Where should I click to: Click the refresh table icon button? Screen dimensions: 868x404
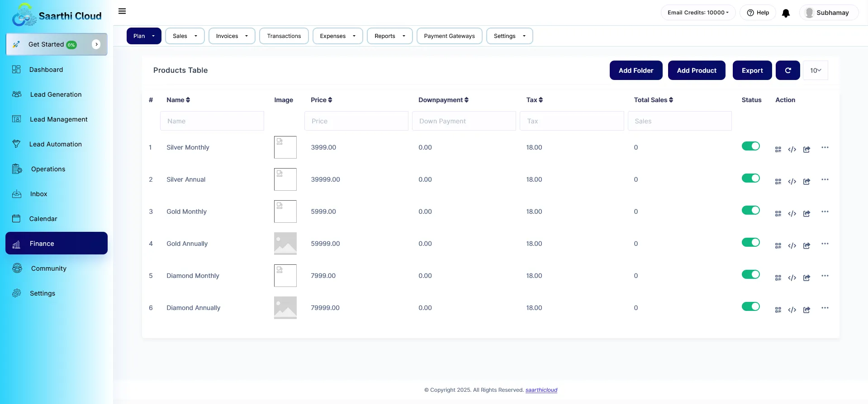tap(787, 70)
